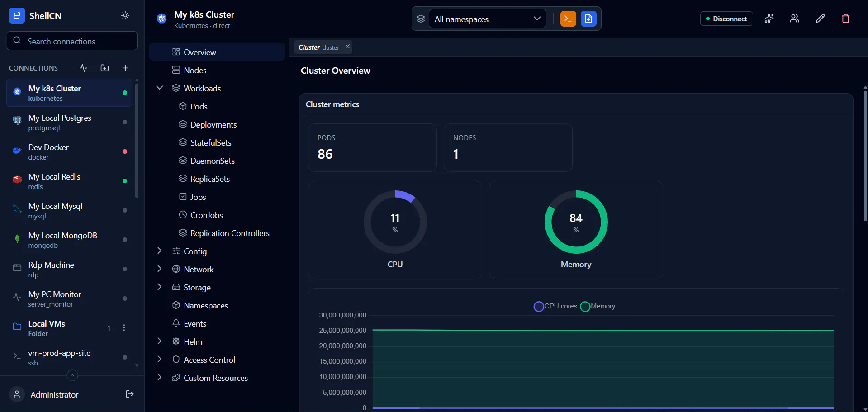Log out using the sign-out icon
Screen dimensions: 868x412
point(130,394)
